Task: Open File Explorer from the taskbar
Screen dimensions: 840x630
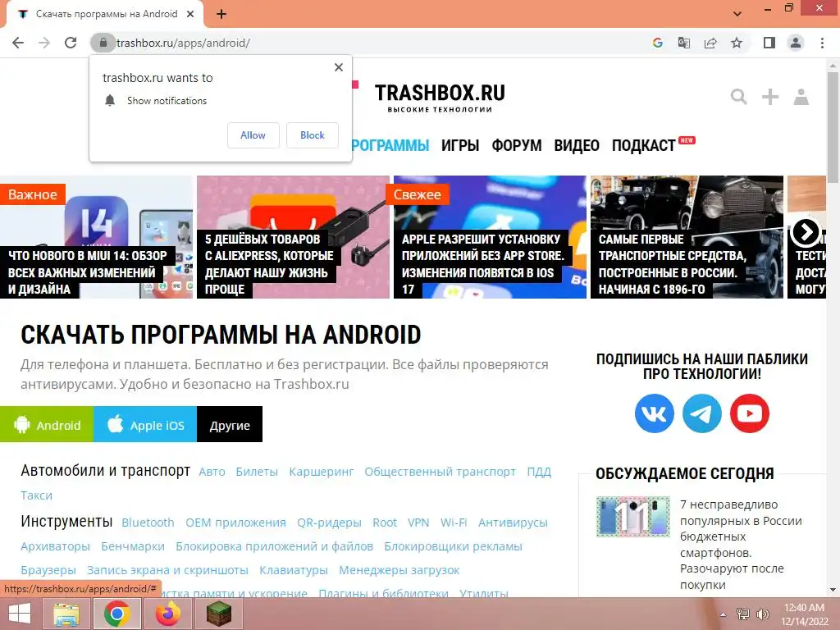Action: 66,614
